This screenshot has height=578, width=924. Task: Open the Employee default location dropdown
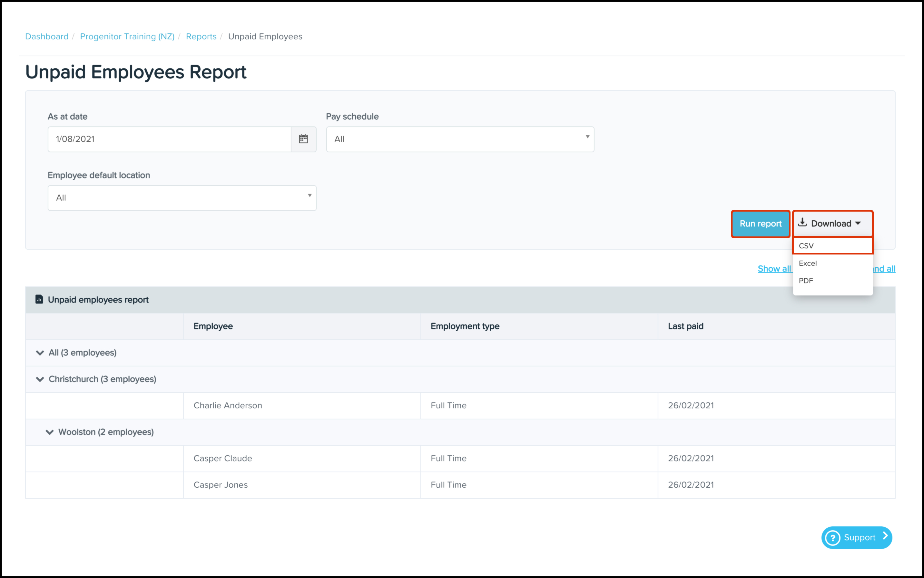[x=182, y=198]
